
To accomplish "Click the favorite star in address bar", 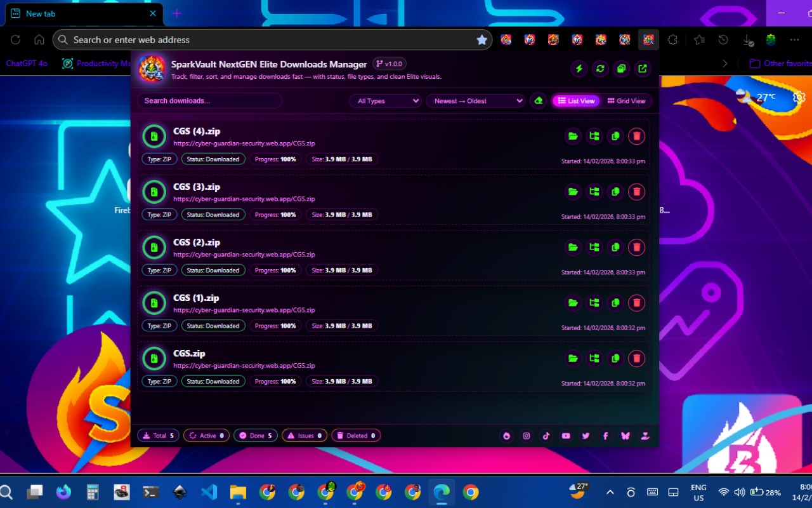I will [482, 40].
